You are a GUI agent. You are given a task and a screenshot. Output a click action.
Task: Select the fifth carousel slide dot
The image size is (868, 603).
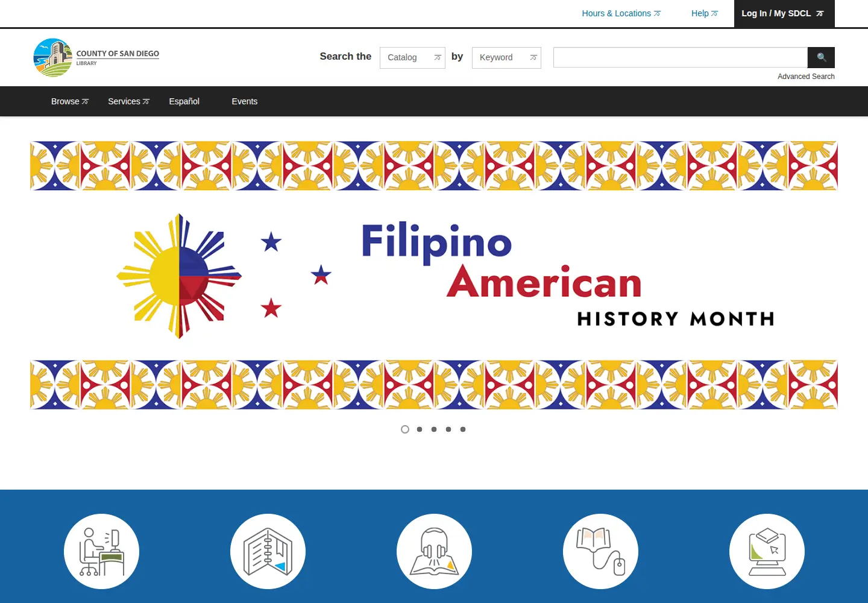(463, 429)
